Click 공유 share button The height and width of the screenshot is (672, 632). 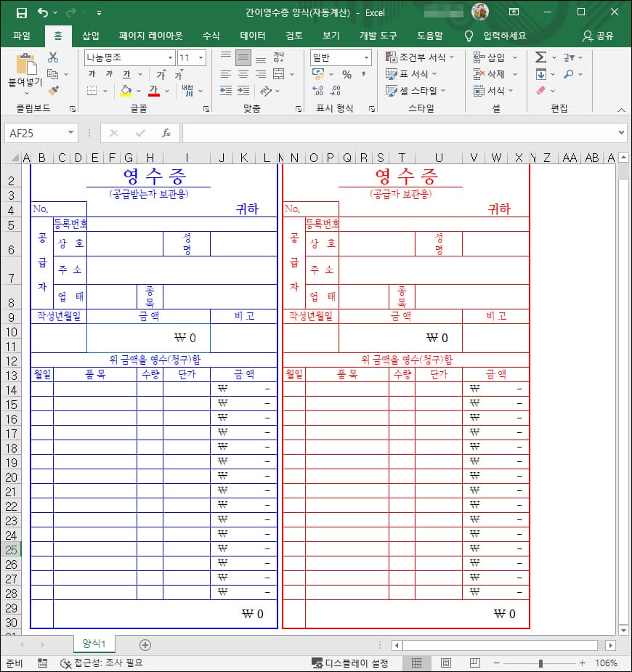[598, 36]
